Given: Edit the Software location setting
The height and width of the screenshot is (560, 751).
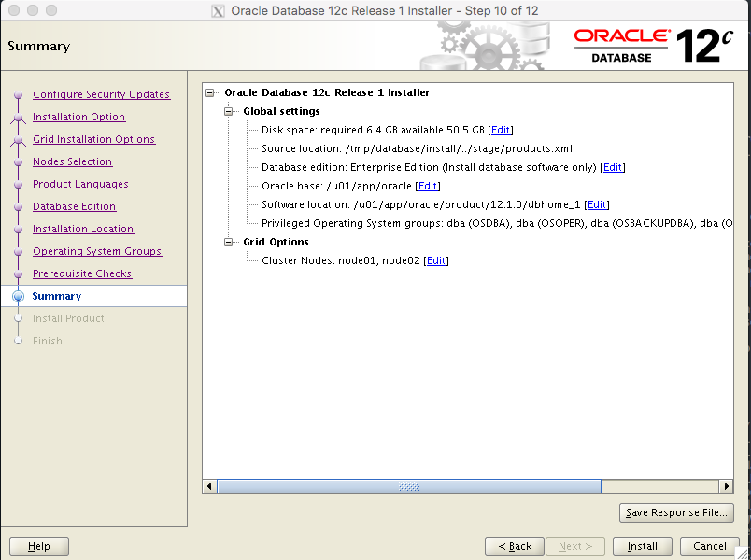Looking at the screenshot, I should click(597, 205).
